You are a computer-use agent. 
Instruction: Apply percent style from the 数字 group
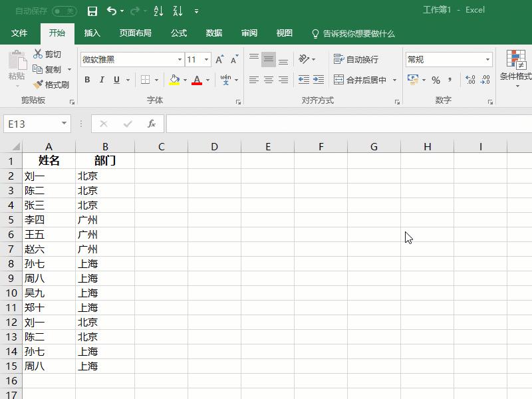click(435, 80)
